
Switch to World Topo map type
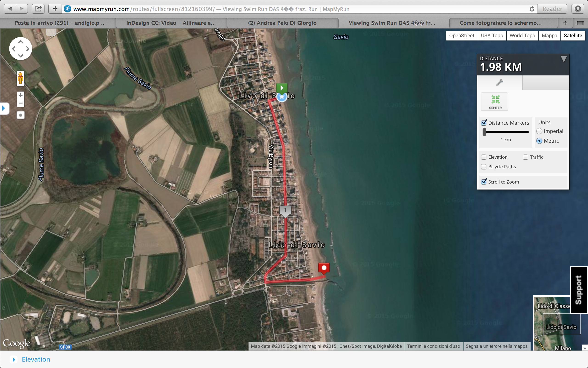[522, 35]
